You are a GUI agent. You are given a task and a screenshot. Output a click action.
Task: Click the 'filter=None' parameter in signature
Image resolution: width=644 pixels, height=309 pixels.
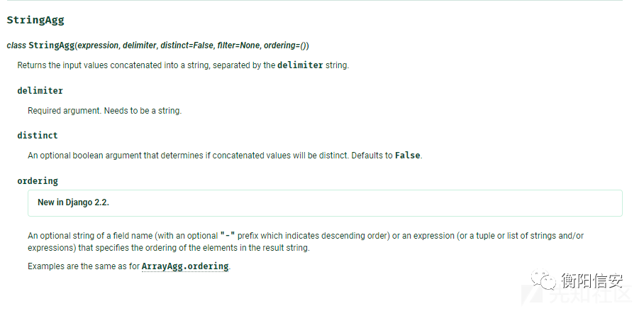(238, 45)
